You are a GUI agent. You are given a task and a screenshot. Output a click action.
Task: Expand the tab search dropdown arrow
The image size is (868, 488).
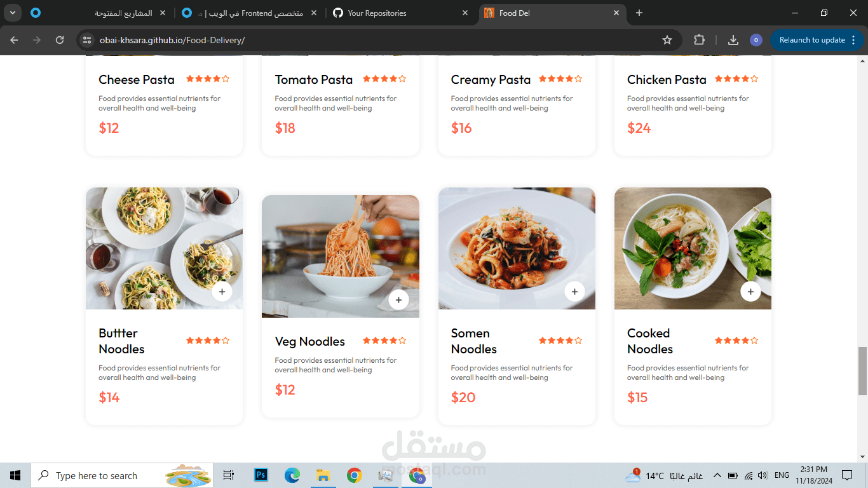pyautogui.click(x=12, y=13)
